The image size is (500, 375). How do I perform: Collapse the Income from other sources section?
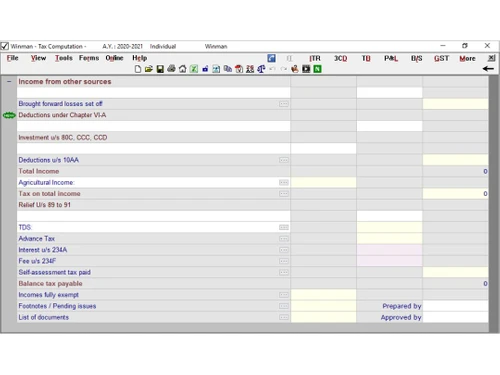[x=9, y=81]
